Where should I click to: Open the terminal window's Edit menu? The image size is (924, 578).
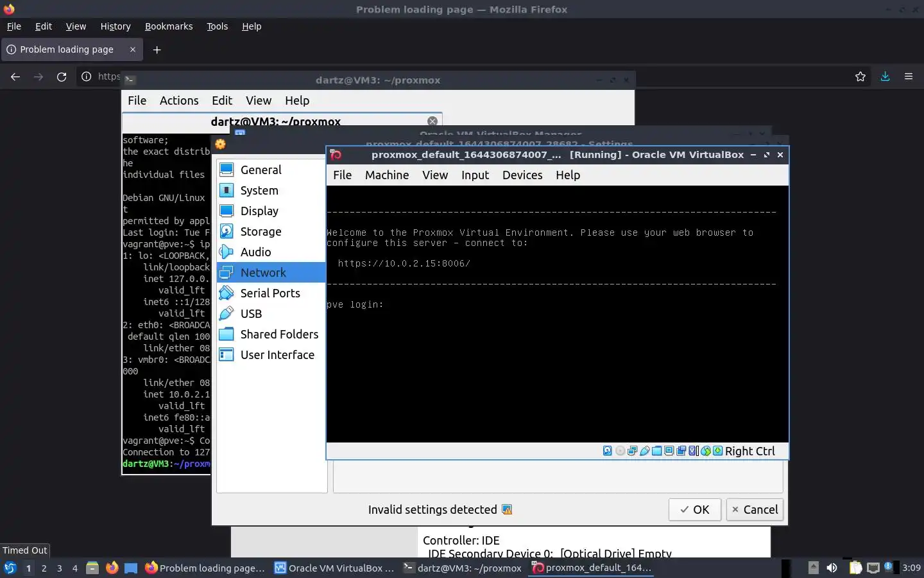(222, 100)
